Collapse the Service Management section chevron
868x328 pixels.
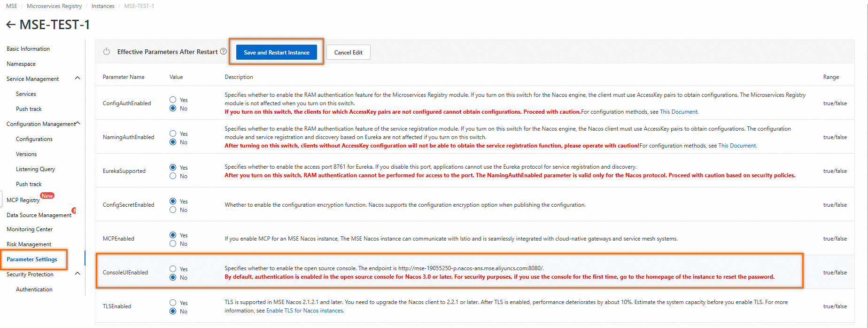pyautogui.click(x=77, y=78)
